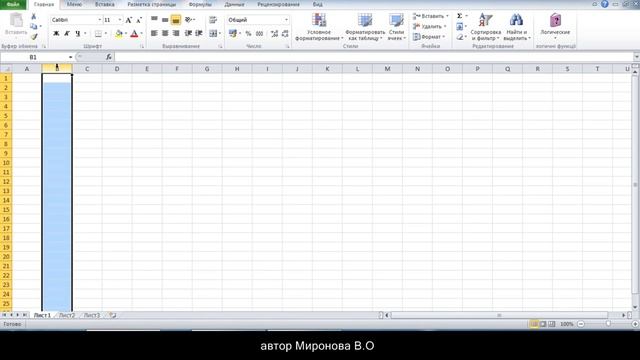Expand the Name Box dropdown arrow

(x=71, y=57)
